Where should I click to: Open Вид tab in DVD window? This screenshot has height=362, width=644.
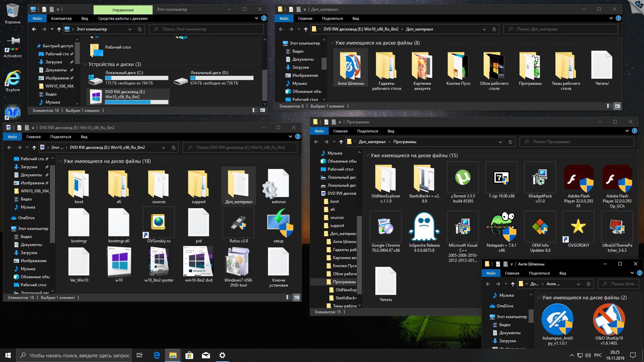84,137
